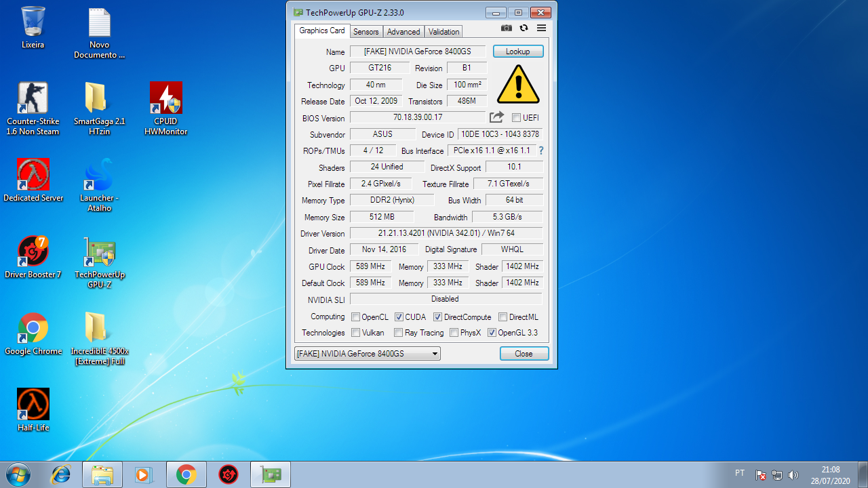Toggle the Ray Tracing checkbox
The width and height of the screenshot is (868, 488).
(x=399, y=333)
